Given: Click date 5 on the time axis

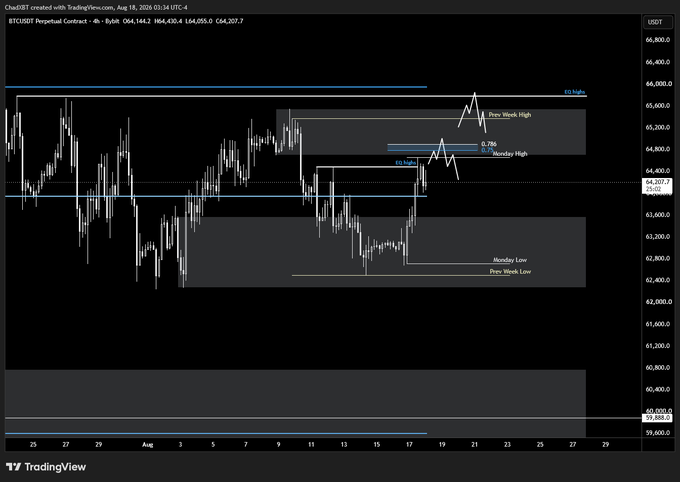Looking at the screenshot, I should [x=213, y=444].
